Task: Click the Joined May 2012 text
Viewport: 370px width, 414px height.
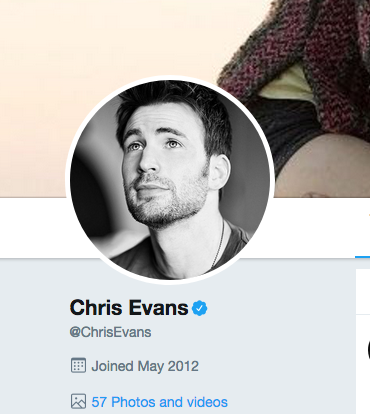Action: (145, 366)
